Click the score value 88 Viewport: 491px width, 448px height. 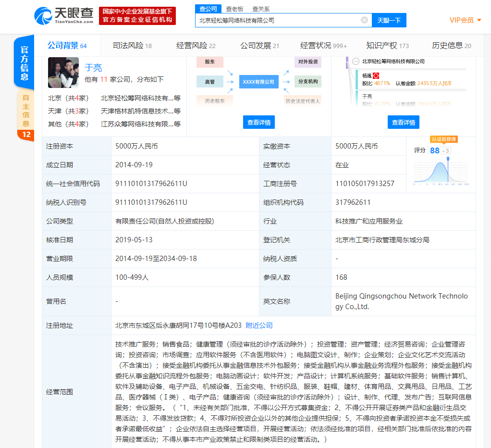(x=435, y=150)
